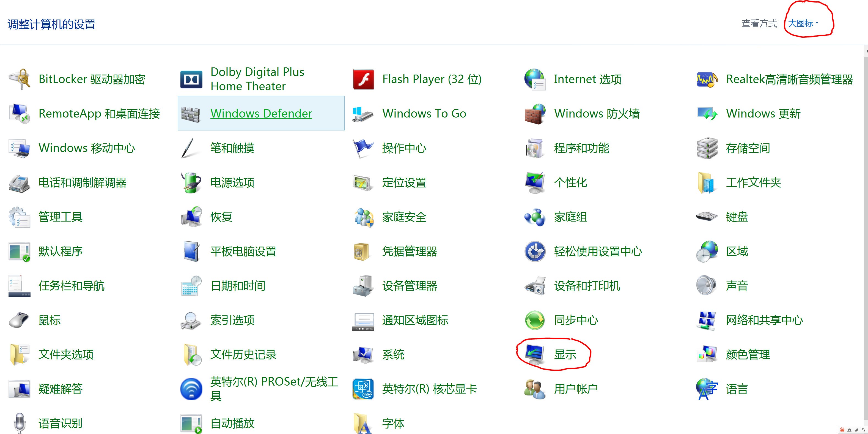Click the 恢复 link
The height and width of the screenshot is (434, 868).
[221, 217]
